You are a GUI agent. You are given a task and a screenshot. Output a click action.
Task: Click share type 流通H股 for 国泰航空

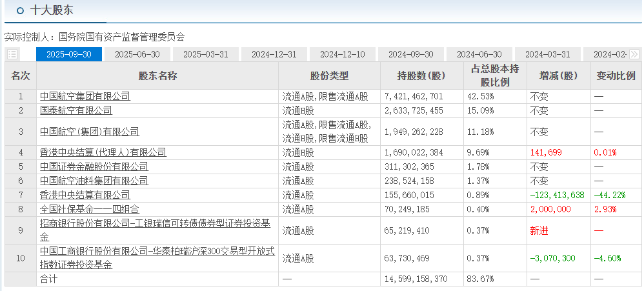298,110
